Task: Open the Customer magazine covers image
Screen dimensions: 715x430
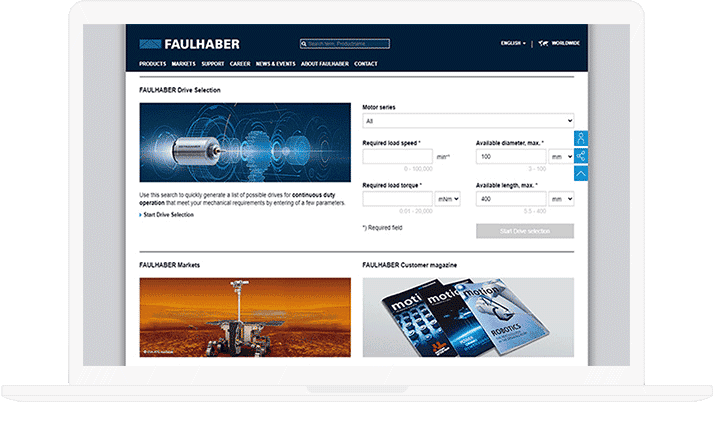Action: 468,316
